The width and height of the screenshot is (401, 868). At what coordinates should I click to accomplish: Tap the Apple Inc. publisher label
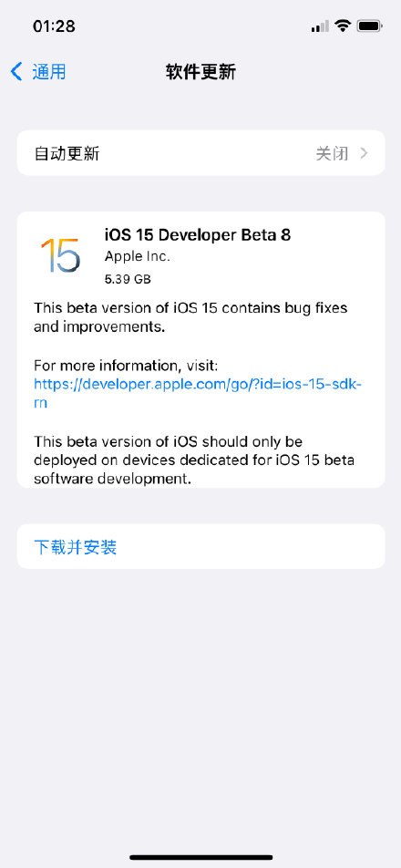click(138, 257)
